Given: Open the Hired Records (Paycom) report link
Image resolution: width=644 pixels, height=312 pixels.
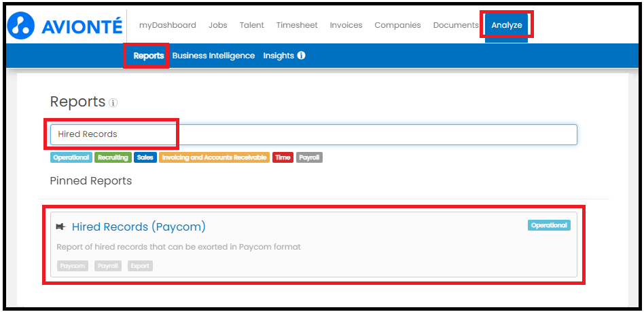Looking at the screenshot, I should [x=139, y=227].
